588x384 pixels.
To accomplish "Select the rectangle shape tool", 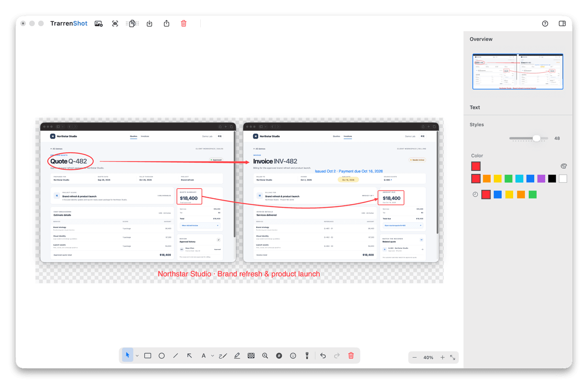I will tap(148, 356).
